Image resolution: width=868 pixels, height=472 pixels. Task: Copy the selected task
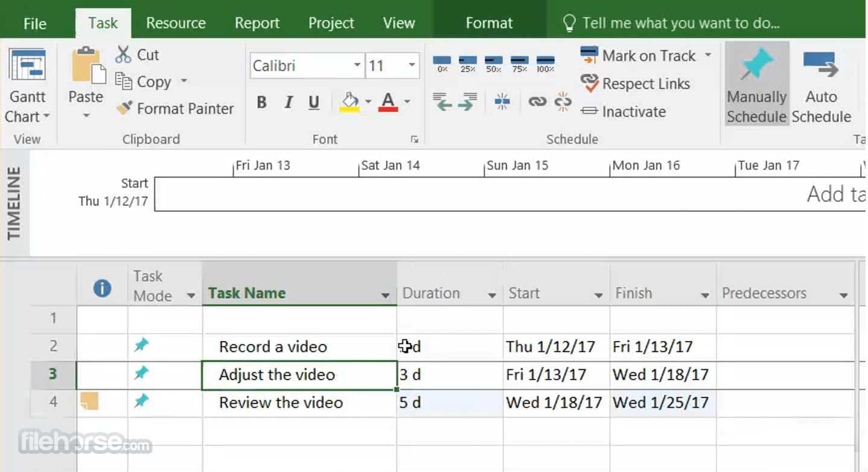pyautogui.click(x=144, y=81)
